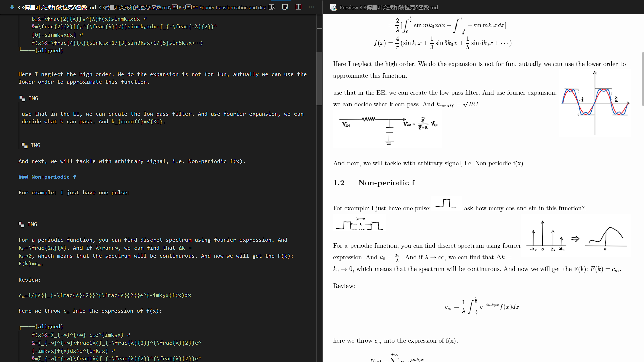Click the editor vertical scrollbar thumb
Viewport: 644px width, 362px height.
319,78
